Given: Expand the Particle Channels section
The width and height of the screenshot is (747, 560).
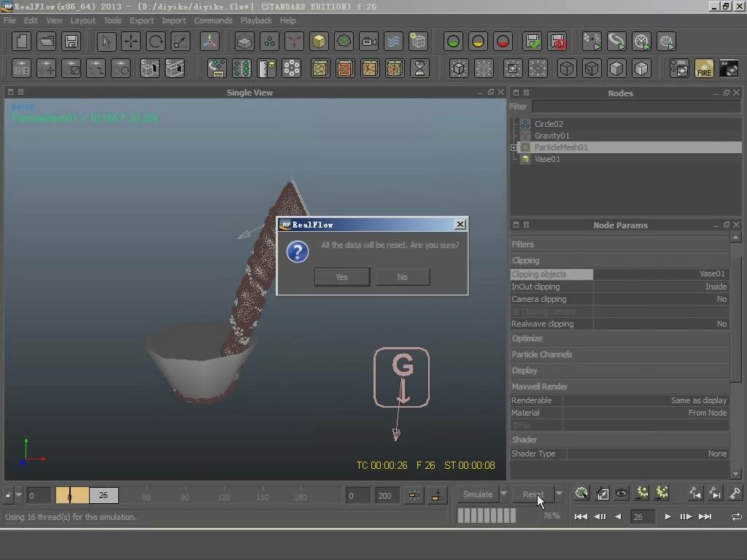Looking at the screenshot, I should [620, 354].
